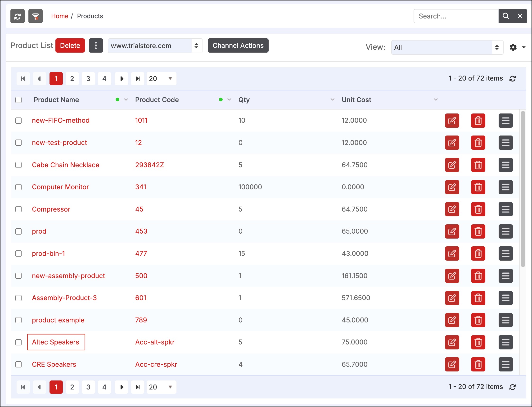The height and width of the screenshot is (407, 532).
Task: Clear filters with the funnel icon
Action: click(x=35, y=16)
